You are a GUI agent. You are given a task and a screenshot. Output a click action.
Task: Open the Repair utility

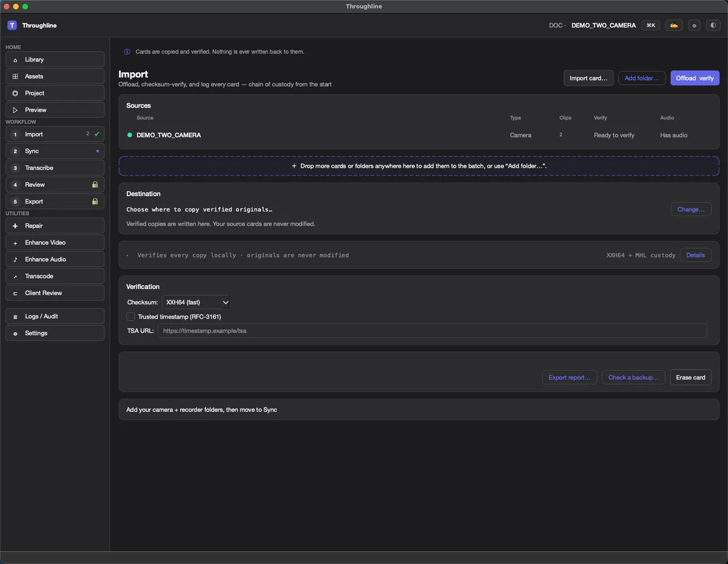click(55, 226)
